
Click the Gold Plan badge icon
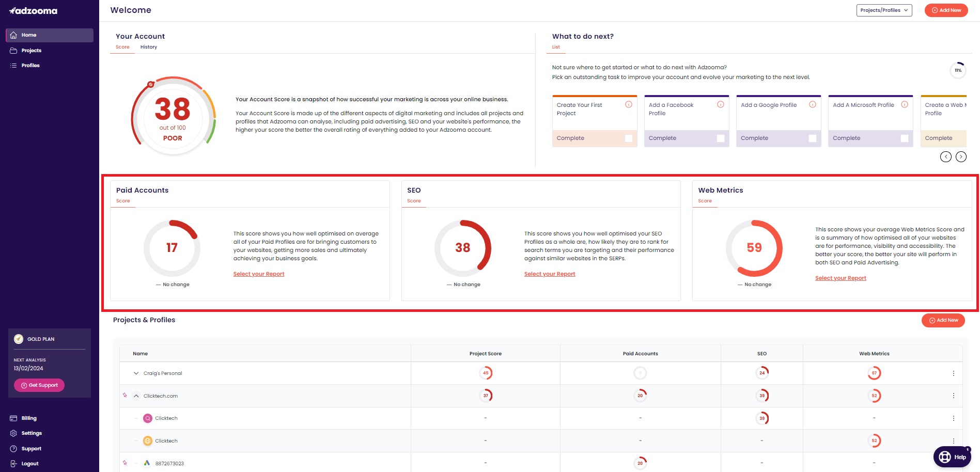pyautogui.click(x=19, y=339)
